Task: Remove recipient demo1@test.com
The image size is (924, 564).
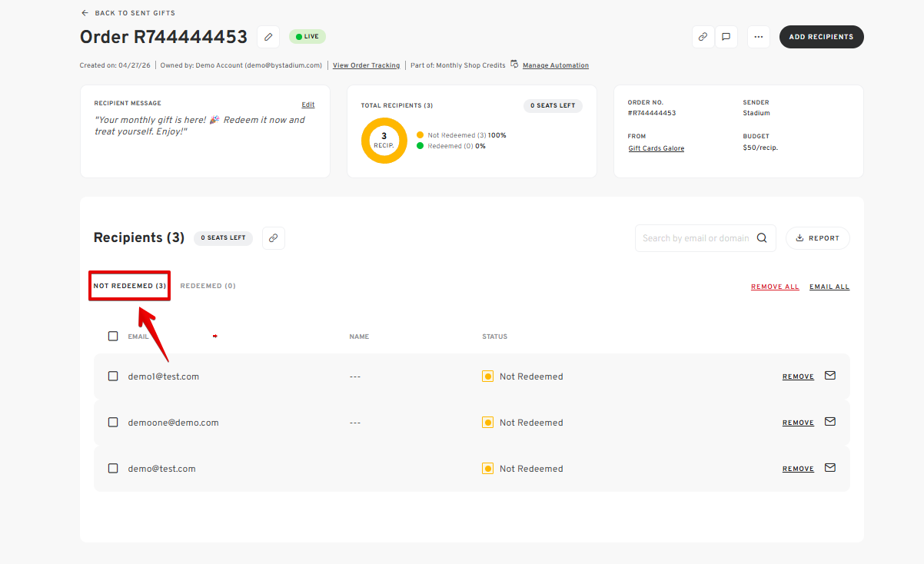Action: click(798, 377)
